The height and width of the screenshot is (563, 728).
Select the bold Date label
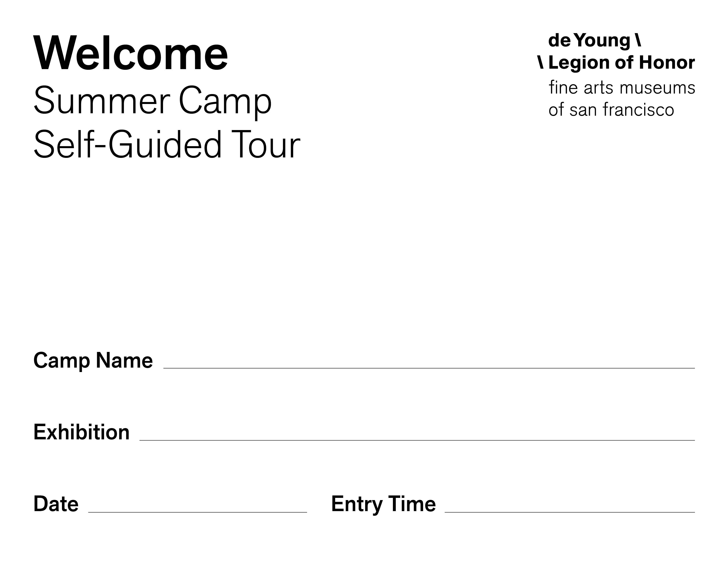pyautogui.click(x=56, y=504)
